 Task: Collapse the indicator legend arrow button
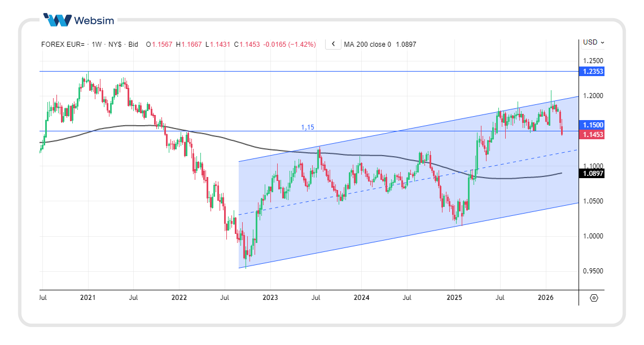click(333, 44)
